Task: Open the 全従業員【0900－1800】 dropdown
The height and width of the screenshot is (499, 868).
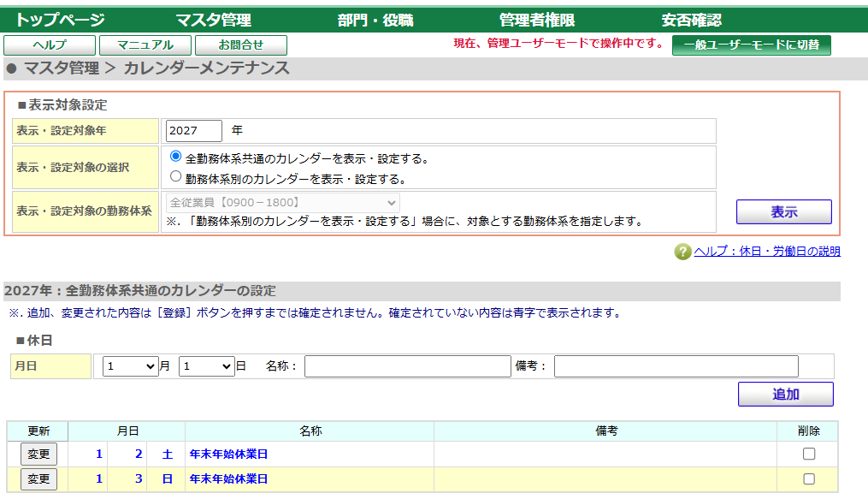Action: pos(283,203)
